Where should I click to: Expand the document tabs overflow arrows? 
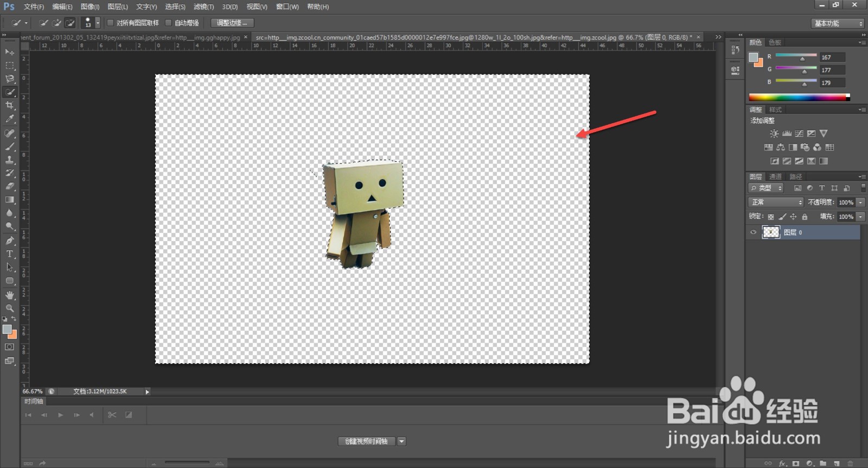click(718, 37)
